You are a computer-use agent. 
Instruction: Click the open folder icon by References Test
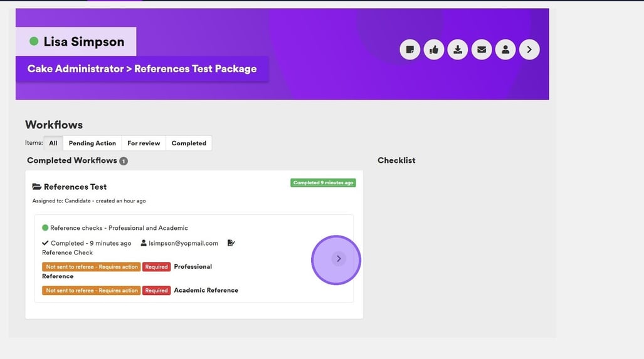(x=37, y=187)
